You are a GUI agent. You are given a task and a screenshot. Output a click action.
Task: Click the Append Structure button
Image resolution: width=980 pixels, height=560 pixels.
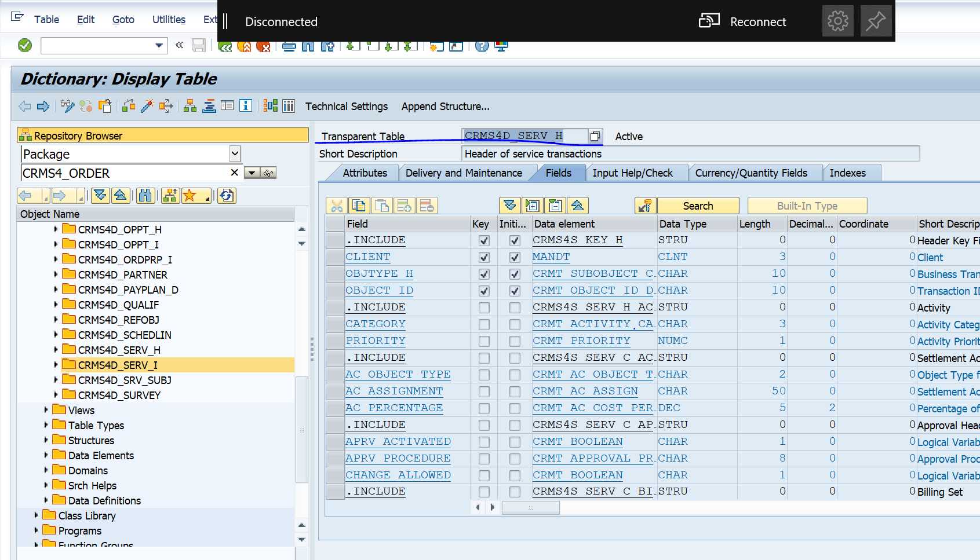[x=445, y=107]
